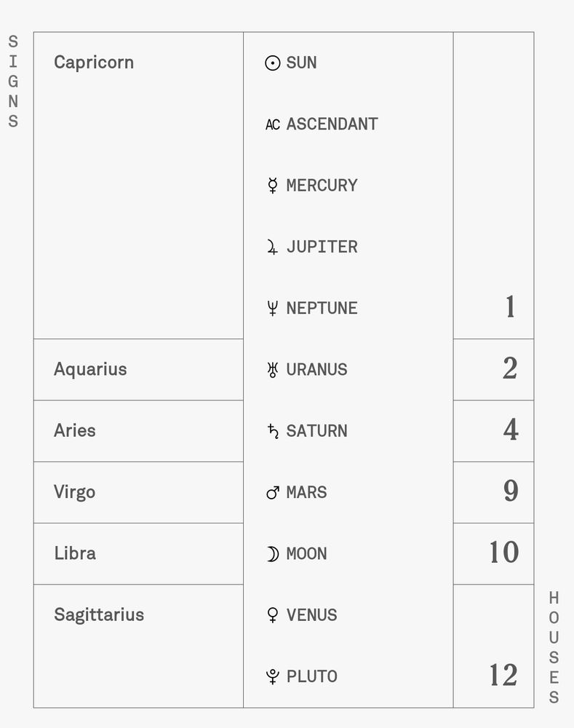Tap the Mercury planet symbol
This screenshot has width=574, height=728.
(272, 185)
